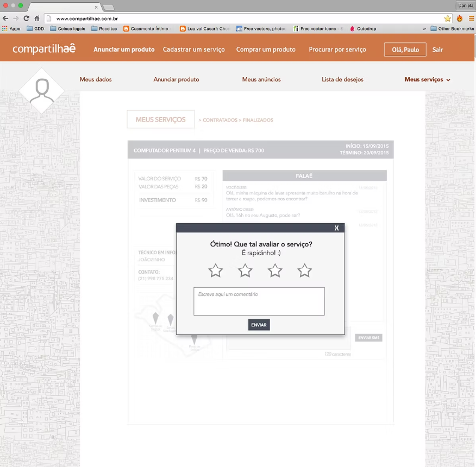
Task: Go to browser home page icon
Action: pos(37,18)
